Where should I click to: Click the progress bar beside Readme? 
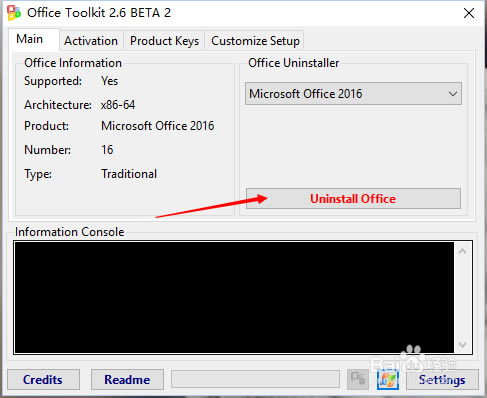255,379
